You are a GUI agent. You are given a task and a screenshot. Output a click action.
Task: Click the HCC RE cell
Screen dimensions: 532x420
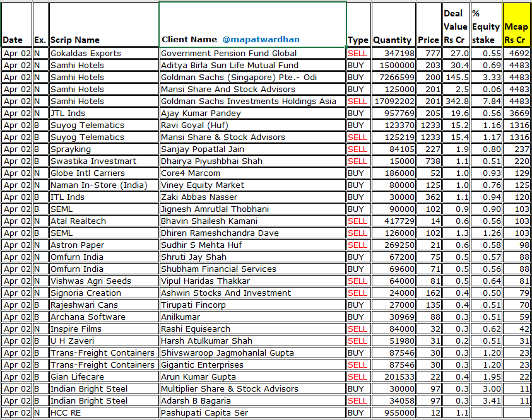click(x=104, y=412)
